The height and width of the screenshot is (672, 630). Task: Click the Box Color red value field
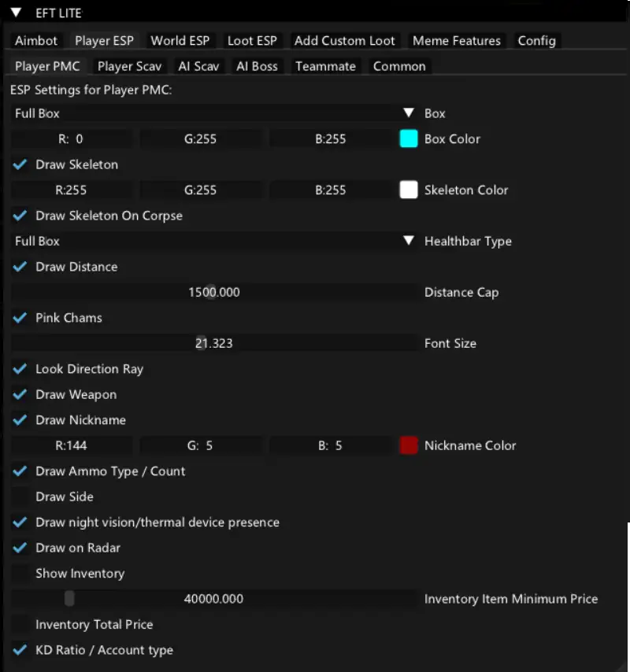click(x=71, y=138)
